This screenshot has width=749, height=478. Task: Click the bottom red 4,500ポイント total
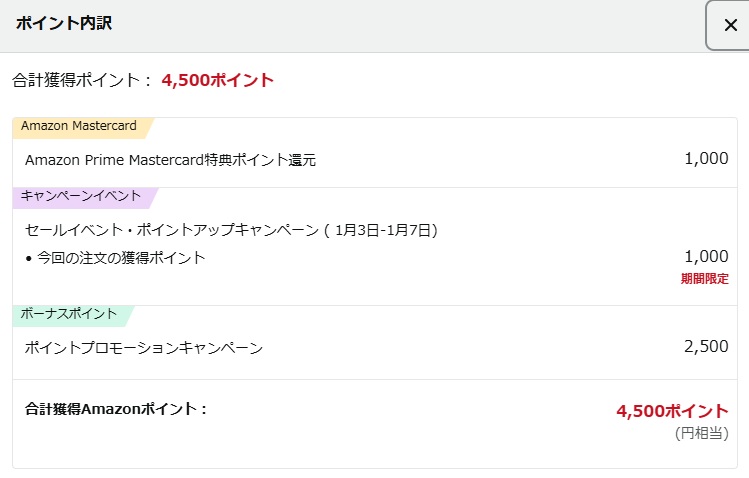click(672, 411)
